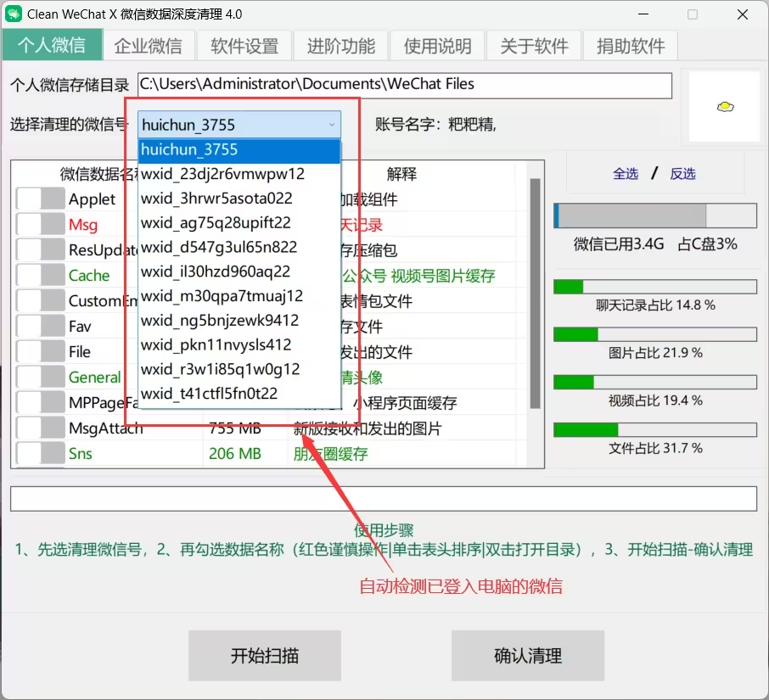Viewport: 769px width, 700px height.
Task: Collapse the WeChat account combo box arrow
Action: pos(332,125)
